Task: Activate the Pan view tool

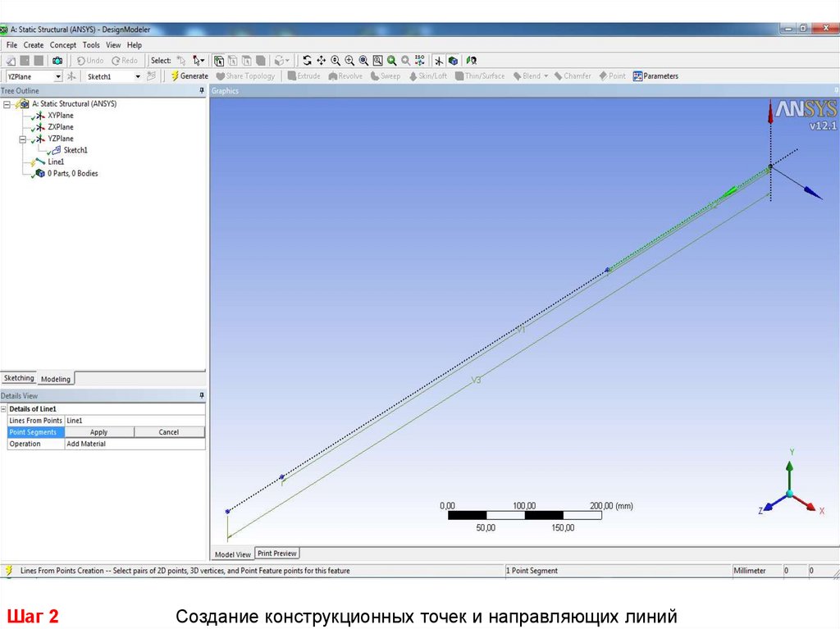Action: click(322, 61)
